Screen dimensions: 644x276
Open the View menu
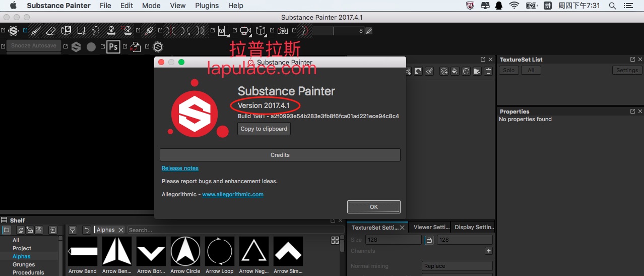point(178,6)
